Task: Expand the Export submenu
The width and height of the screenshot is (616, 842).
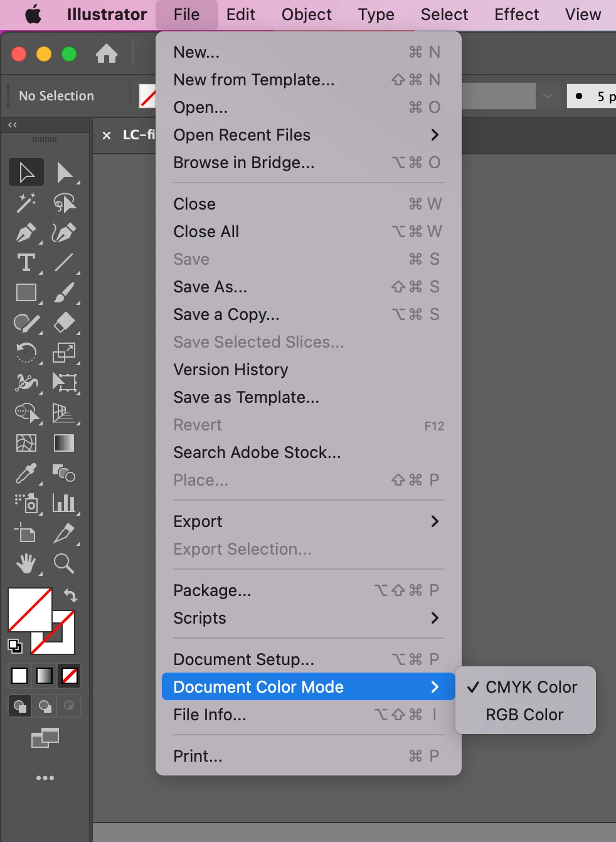Action: 308,521
